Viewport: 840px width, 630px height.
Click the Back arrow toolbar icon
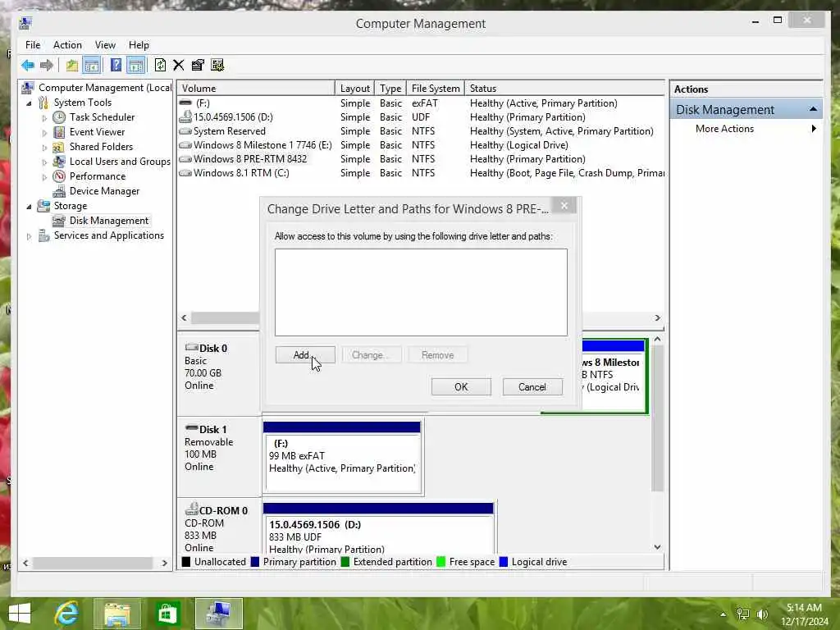pyautogui.click(x=28, y=66)
